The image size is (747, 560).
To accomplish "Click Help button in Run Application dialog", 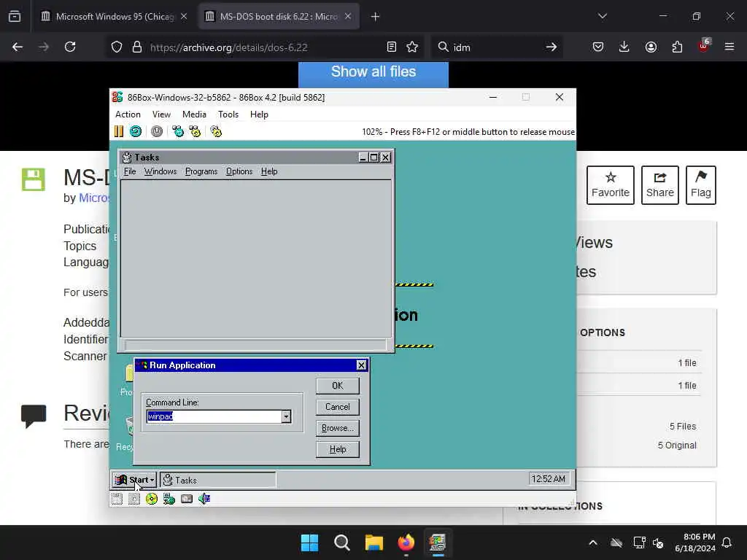I will point(338,449).
